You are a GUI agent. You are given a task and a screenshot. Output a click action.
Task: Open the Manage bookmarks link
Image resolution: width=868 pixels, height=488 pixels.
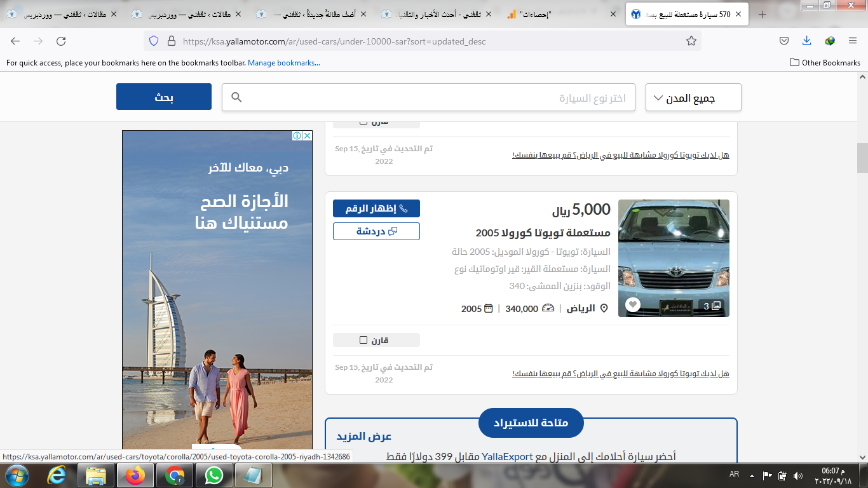coord(284,62)
